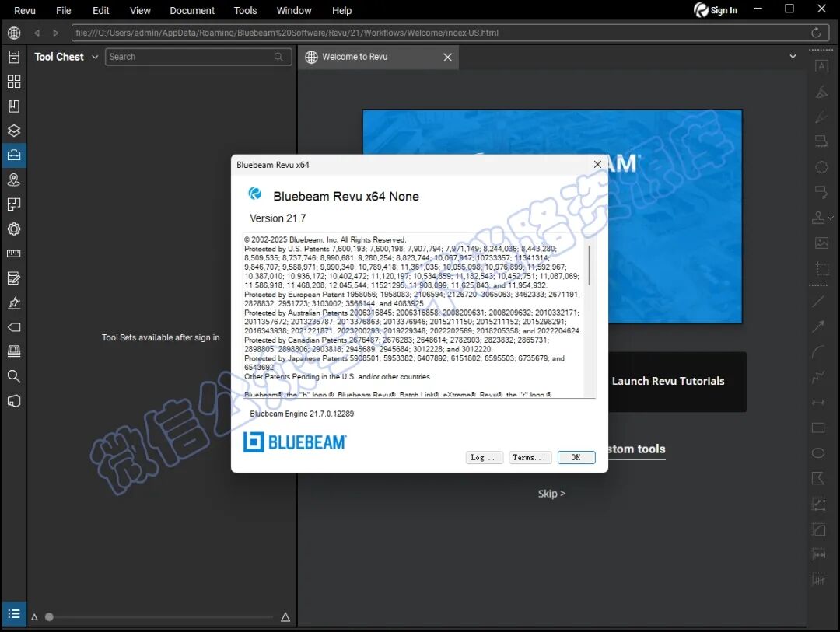Open Terms... in the About dialog
Viewport: 840px width, 632px height.
530,457
